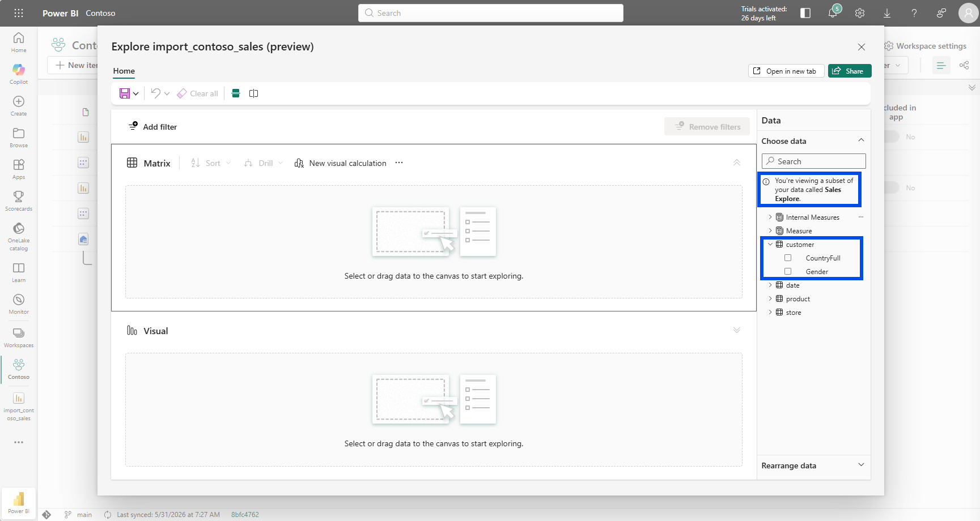Open the user account avatar
The height and width of the screenshot is (521, 980).
tap(968, 13)
